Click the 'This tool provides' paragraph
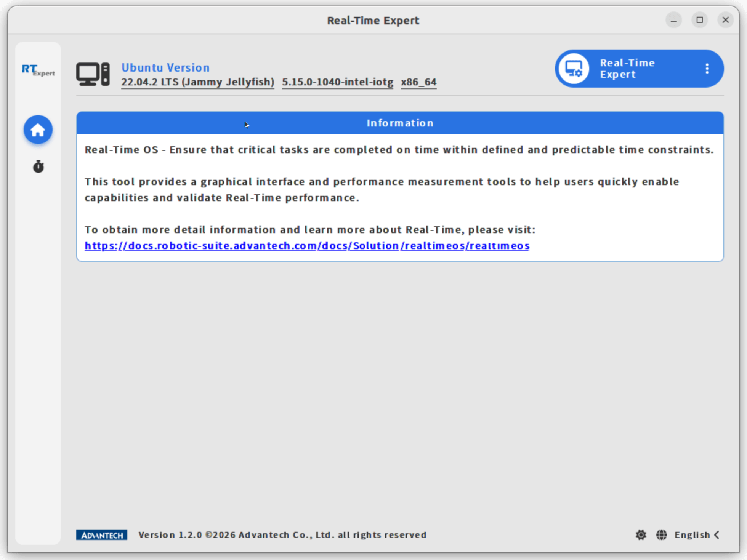The width and height of the screenshot is (747, 560). pos(382,189)
